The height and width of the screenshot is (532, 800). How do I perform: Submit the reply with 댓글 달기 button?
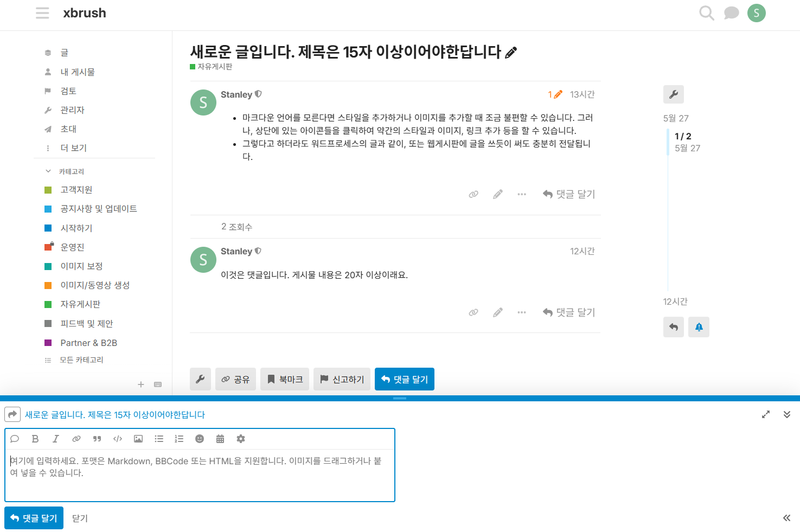point(34,518)
